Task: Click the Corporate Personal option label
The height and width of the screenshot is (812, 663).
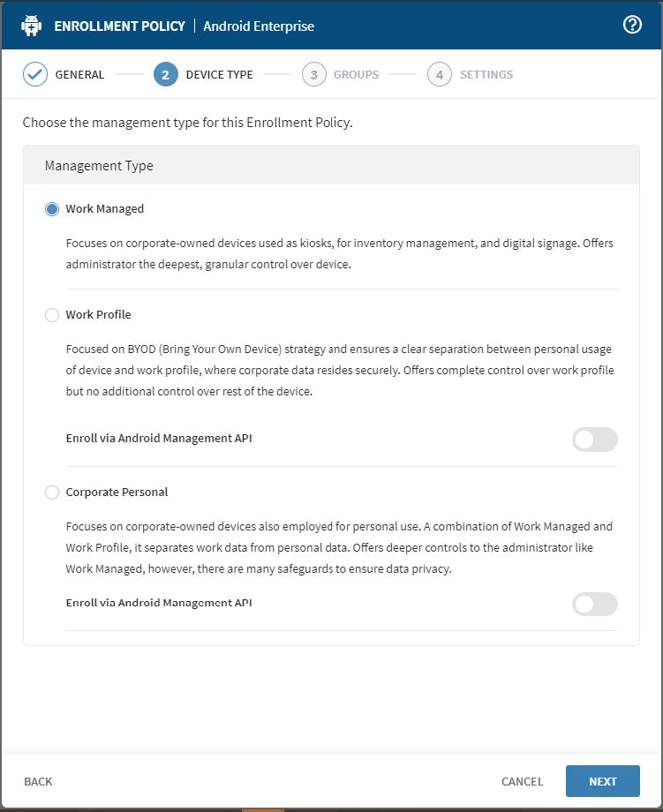Action: (x=117, y=492)
